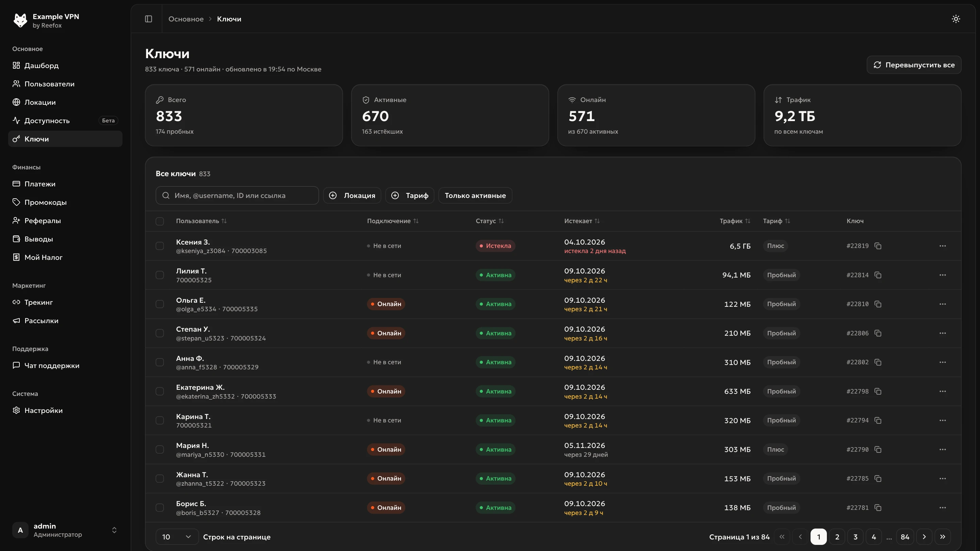Click Перевыпустить все button
This screenshot has height=551, width=980.
click(914, 65)
